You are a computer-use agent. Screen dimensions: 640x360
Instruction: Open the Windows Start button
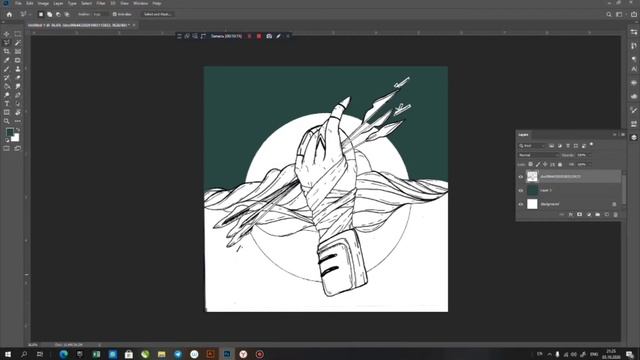8,354
